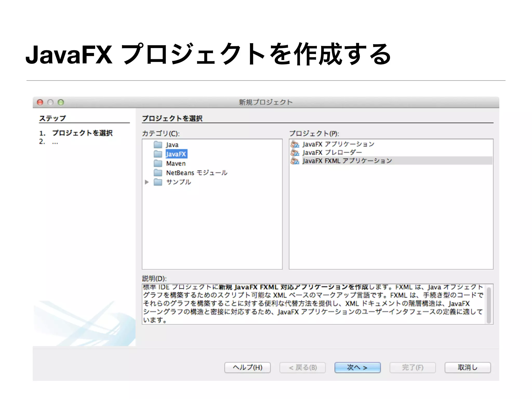Click the プロジェクト(P): label
The image size is (532, 399).
click(x=314, y=134)
